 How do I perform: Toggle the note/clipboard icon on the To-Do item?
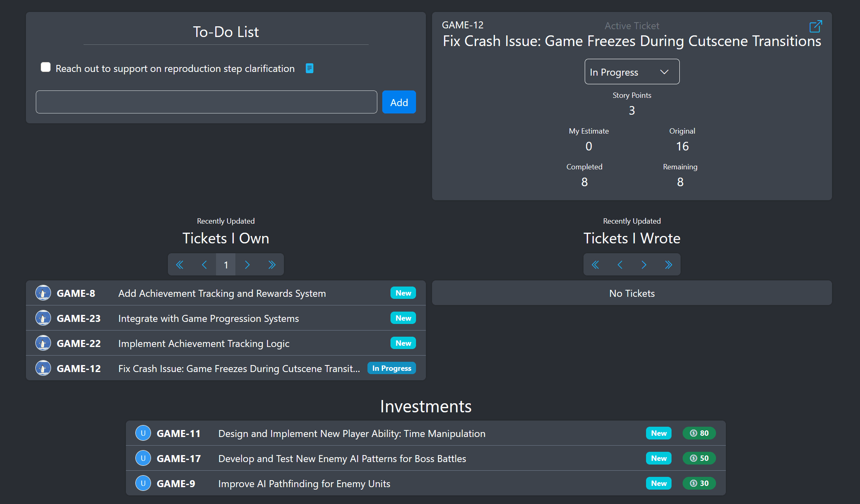310,68
